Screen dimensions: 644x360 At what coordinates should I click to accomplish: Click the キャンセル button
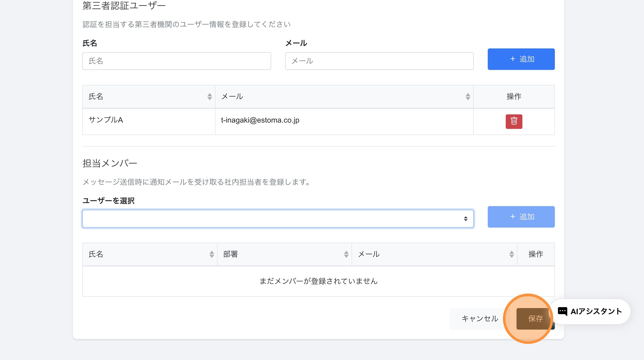point(480,319)
